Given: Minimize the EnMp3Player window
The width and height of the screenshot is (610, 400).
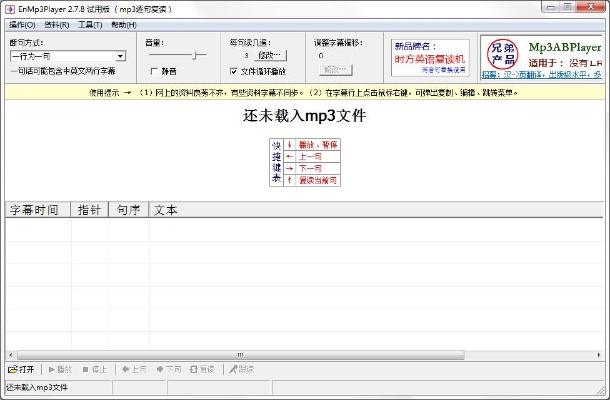Looking at the screenshot, I should 550,7.
